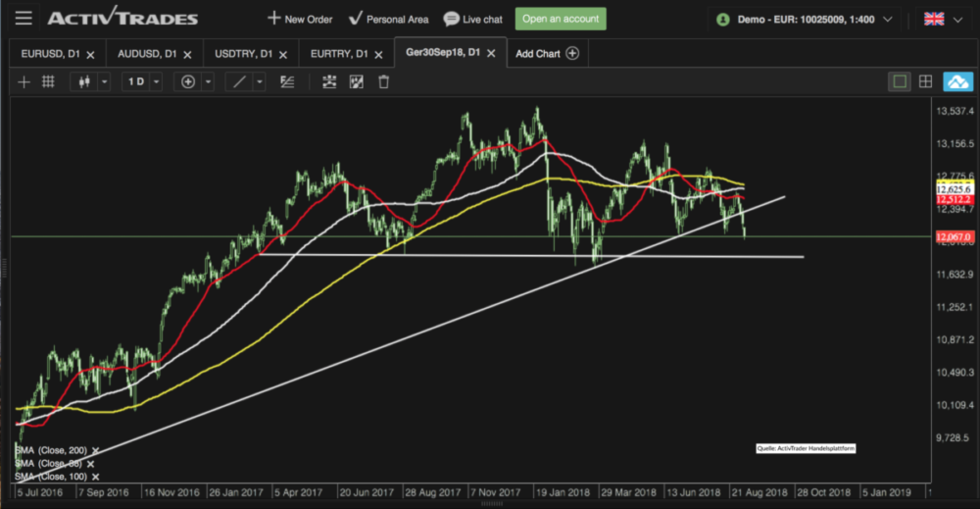This screenshot has width=980, height=509.
Task: Select the trend line drawing tool
Action: 239,82
